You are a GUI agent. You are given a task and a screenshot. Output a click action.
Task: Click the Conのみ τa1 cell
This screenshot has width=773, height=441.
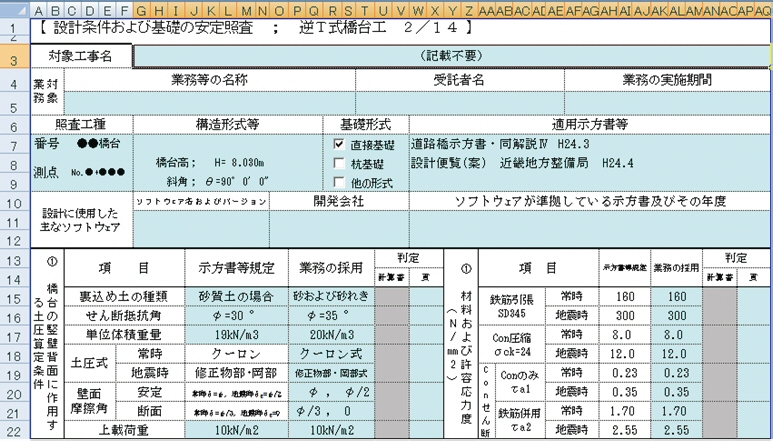[520, 382]
